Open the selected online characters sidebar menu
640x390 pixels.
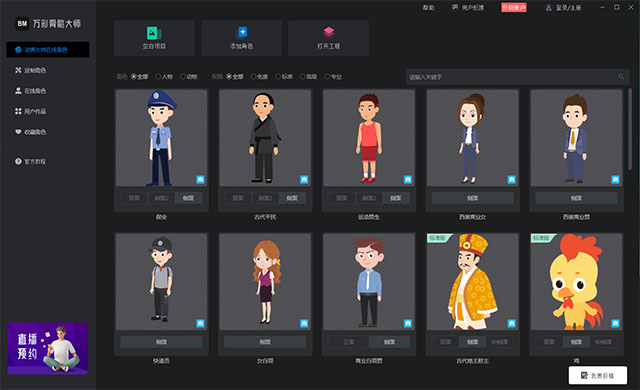(48, 50)
